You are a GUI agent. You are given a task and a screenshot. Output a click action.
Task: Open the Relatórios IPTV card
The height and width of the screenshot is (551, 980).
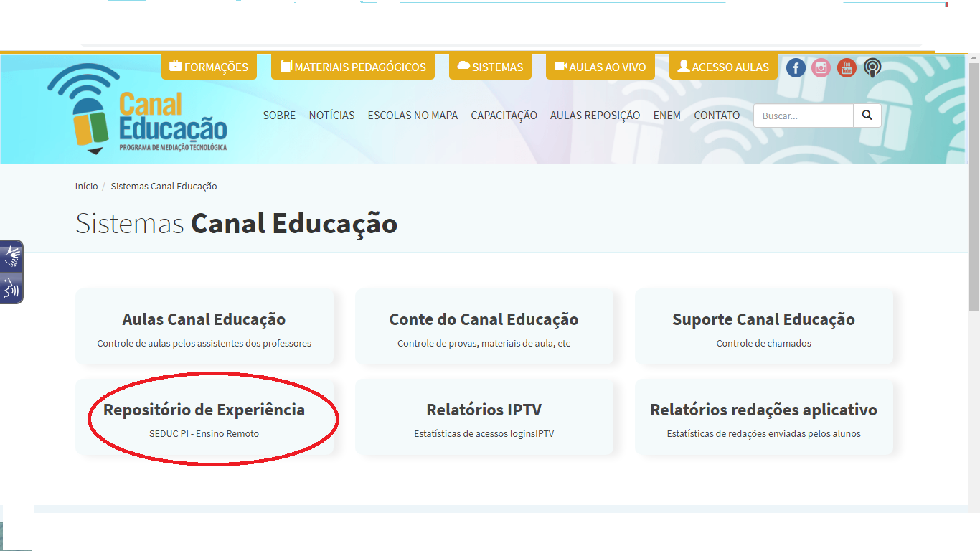coord(484,418)
